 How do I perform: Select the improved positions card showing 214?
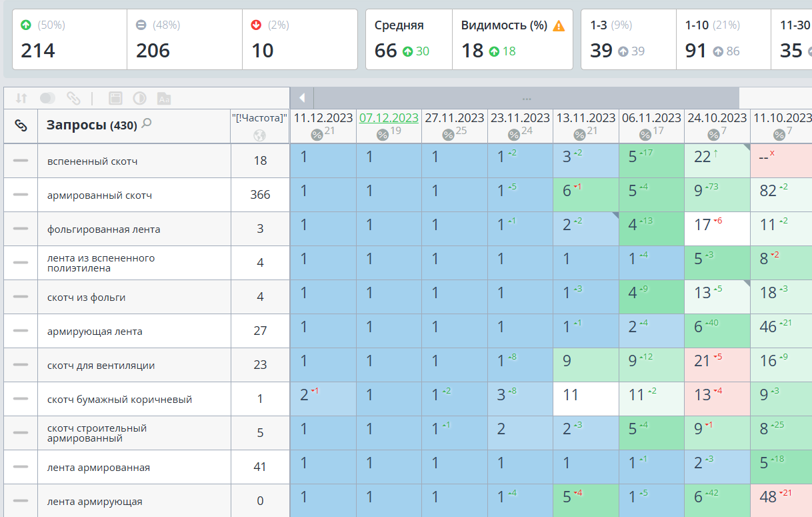(69, 40)
